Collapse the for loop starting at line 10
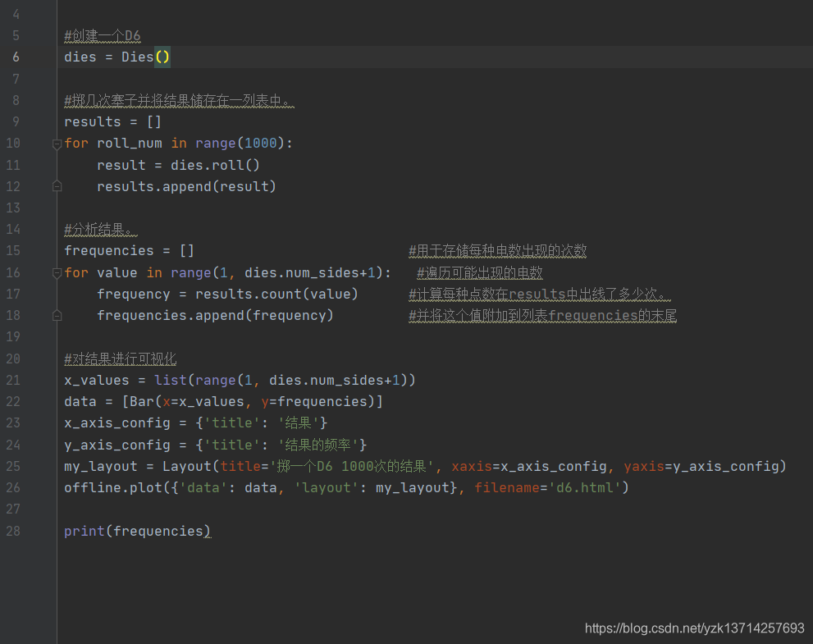The height and width of the screenshot is (644, 813). point(56,143)
